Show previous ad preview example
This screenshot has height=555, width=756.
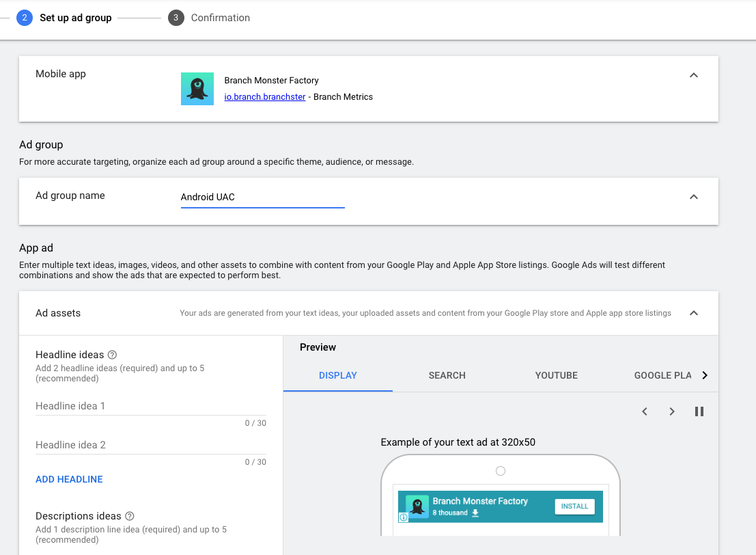pos(645,411)
